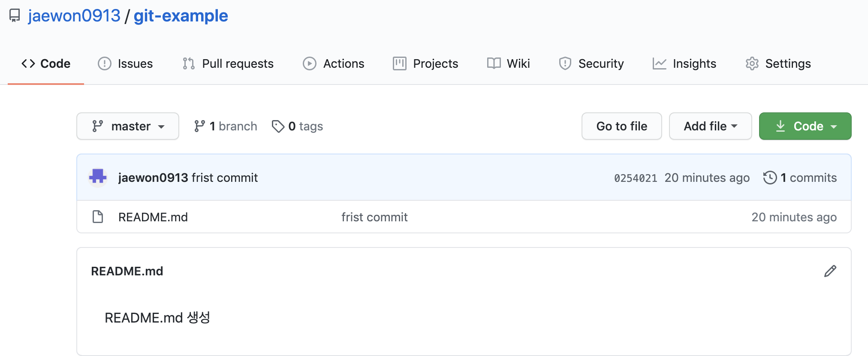Open the README.md file link
Viewport: 868px width, 356px height.
click(153, 217)
